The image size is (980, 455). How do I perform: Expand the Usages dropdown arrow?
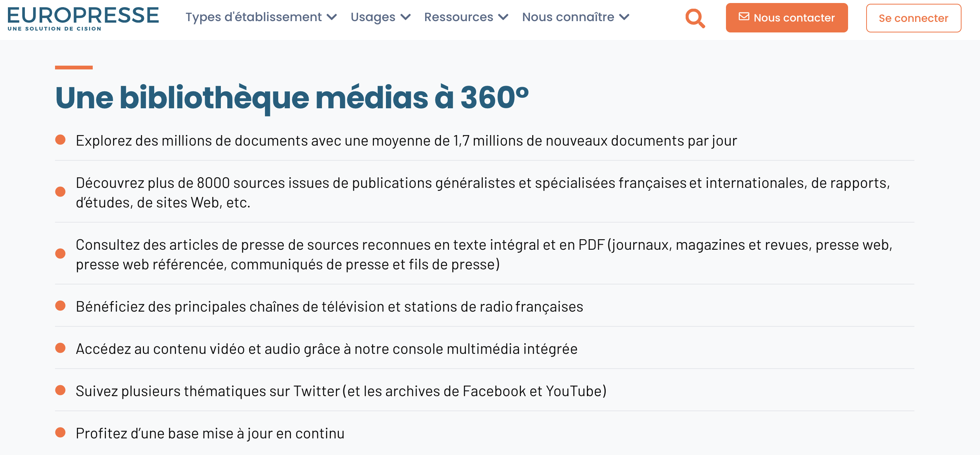[x=406, y=17]
